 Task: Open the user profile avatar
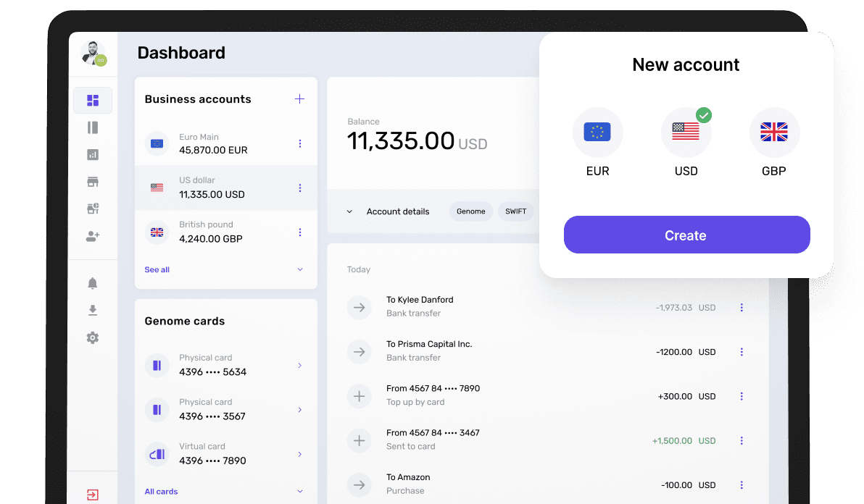[x=92, y=53]
